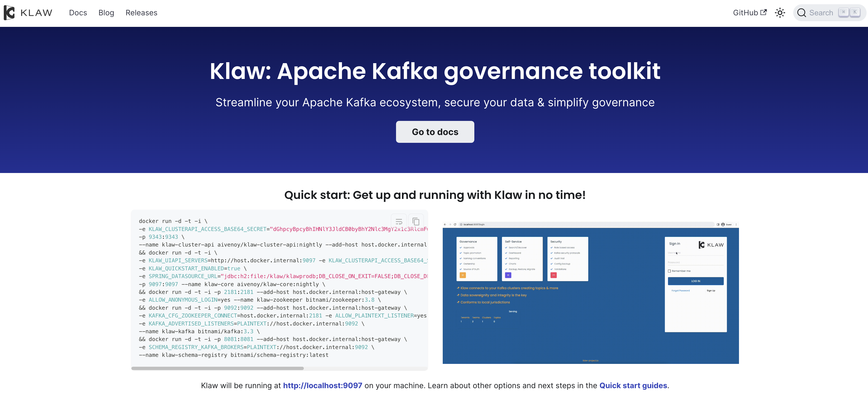The width and height of the screenshot is (868, 395).
Task: Open the three-dot menu in demo browser
Action: pos(736,224)
